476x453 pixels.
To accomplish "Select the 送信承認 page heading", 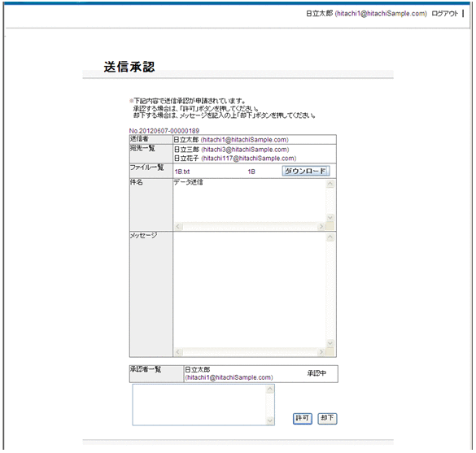I will [129, 67].
